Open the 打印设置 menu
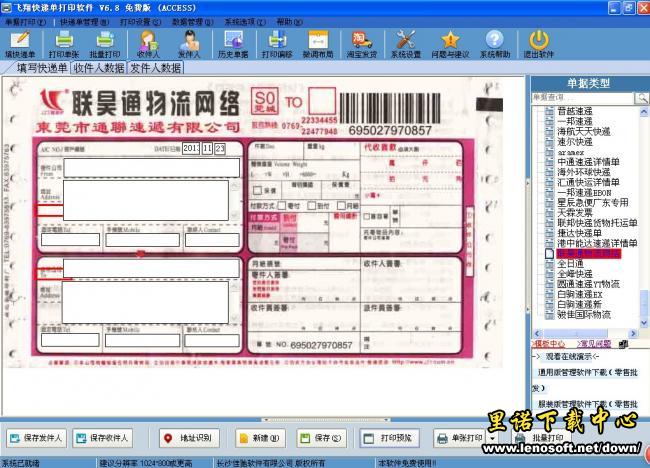 click(141, 22)
